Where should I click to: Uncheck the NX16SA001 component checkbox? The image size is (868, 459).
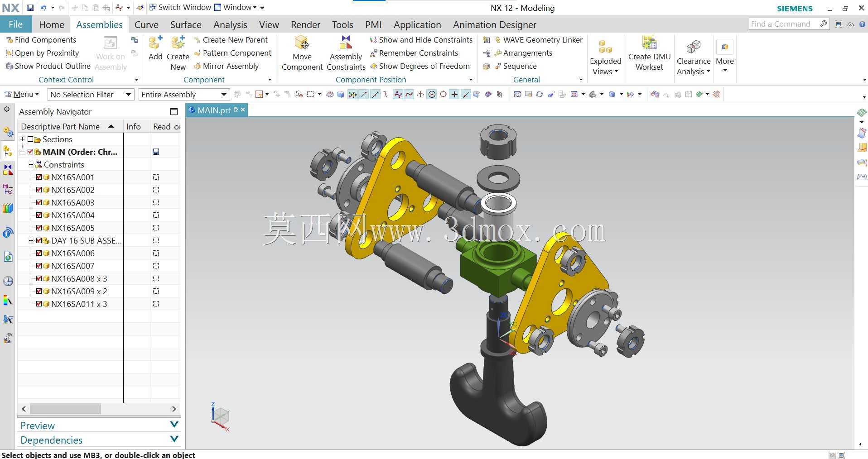tap(39, 177)
